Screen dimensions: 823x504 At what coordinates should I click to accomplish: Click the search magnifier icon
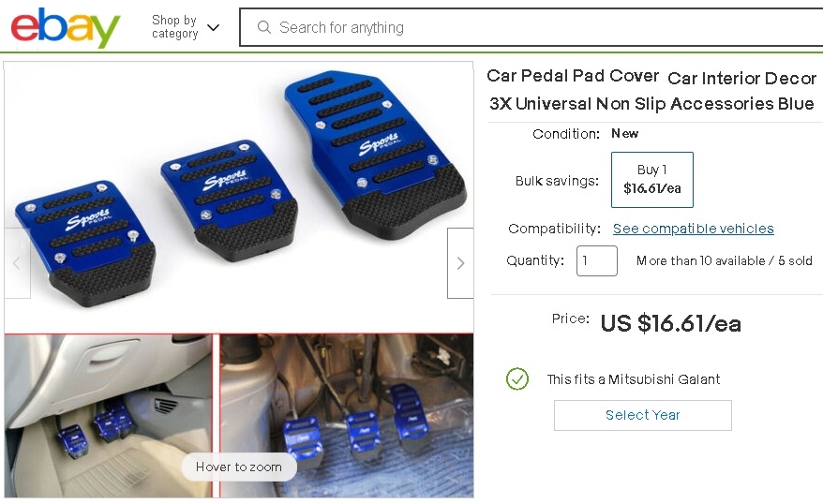coord(264,27)
